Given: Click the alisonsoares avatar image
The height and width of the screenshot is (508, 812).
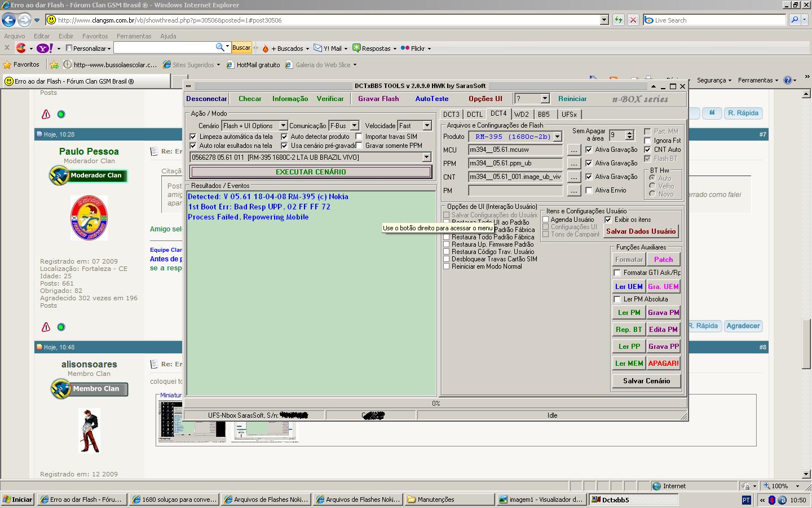Looking at the screenshot, I should coord(89,430).
